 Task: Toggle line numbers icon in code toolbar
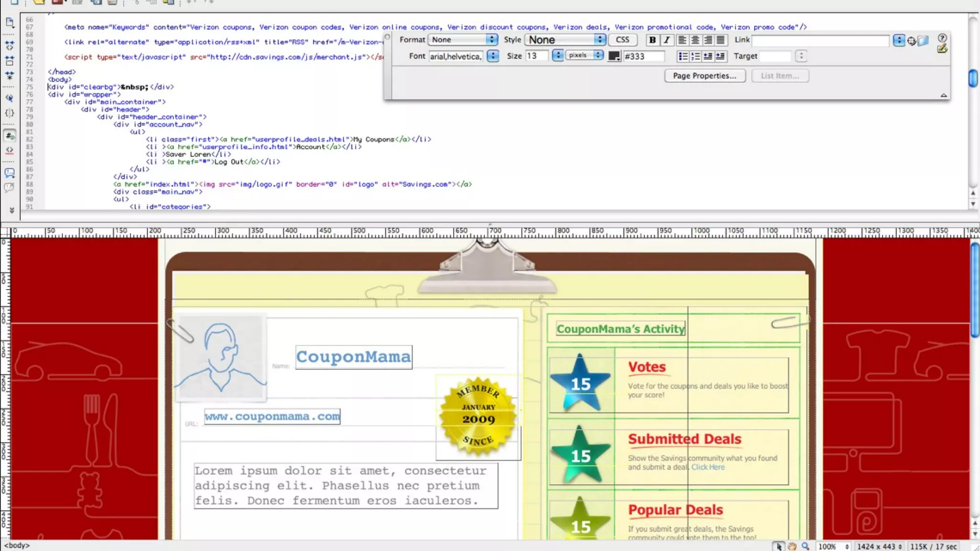click(10, 136)
